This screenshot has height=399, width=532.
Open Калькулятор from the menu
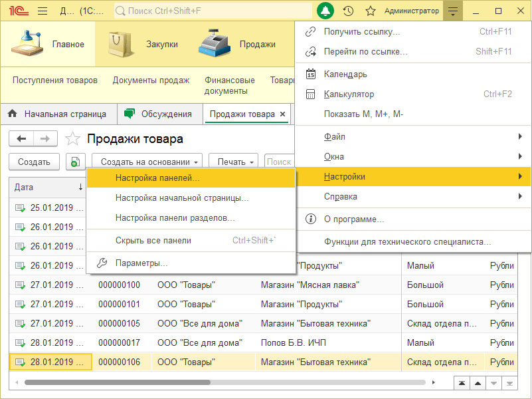[x=413, y=94]
